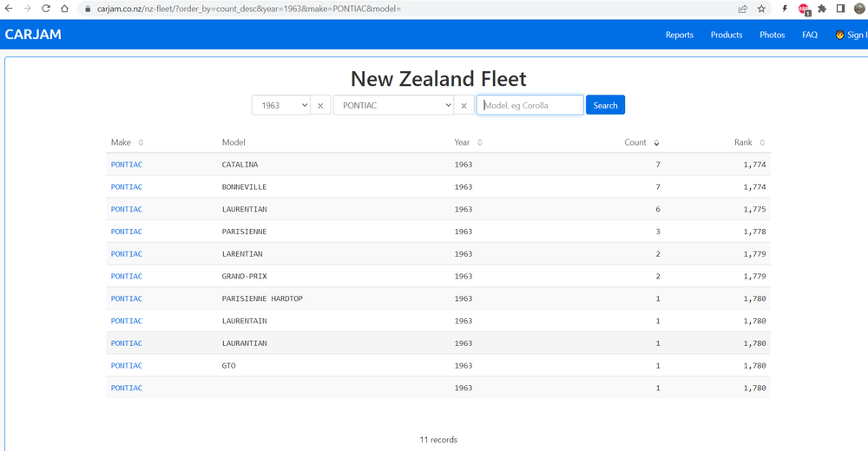Open the year dropdown showing 1963

[281, 105]
